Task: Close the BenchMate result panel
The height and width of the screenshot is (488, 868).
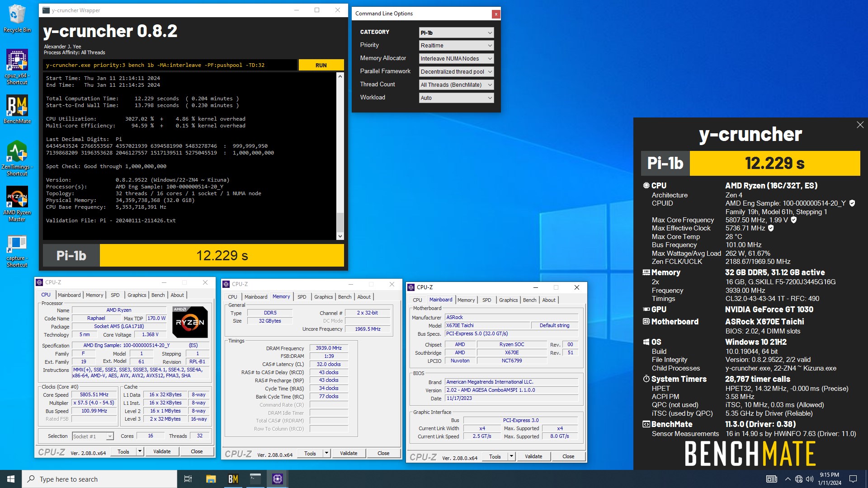Action: pos(860,125)
